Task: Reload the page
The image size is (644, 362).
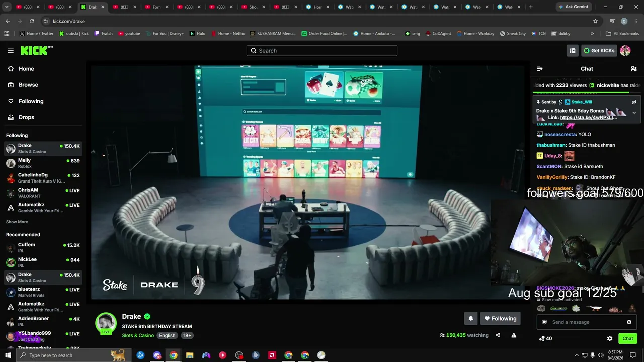Action: coord(32,21)
